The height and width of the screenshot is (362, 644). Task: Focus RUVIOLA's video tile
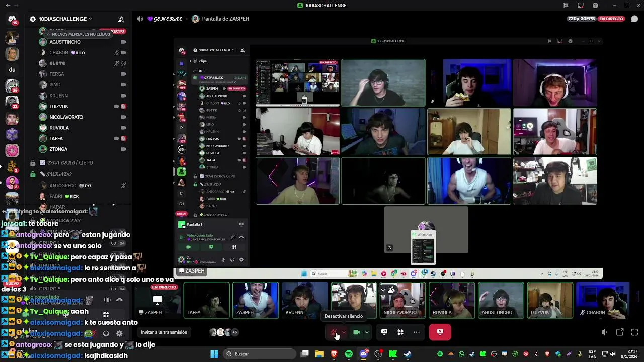pos(452,301)
